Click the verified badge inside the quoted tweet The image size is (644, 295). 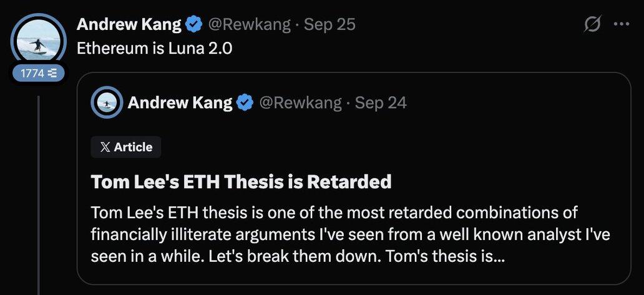tap(245, 102)
